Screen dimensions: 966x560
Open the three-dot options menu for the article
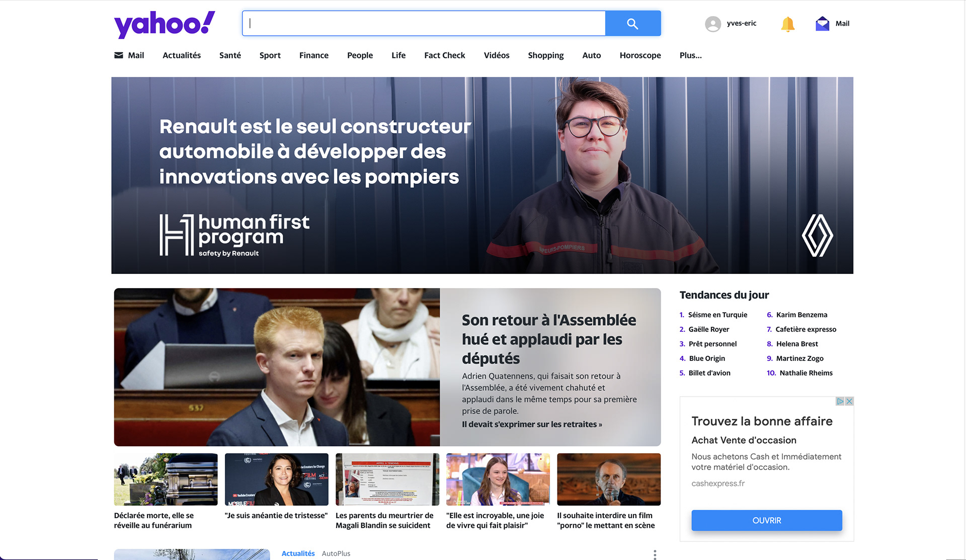(x=655, y=554)
